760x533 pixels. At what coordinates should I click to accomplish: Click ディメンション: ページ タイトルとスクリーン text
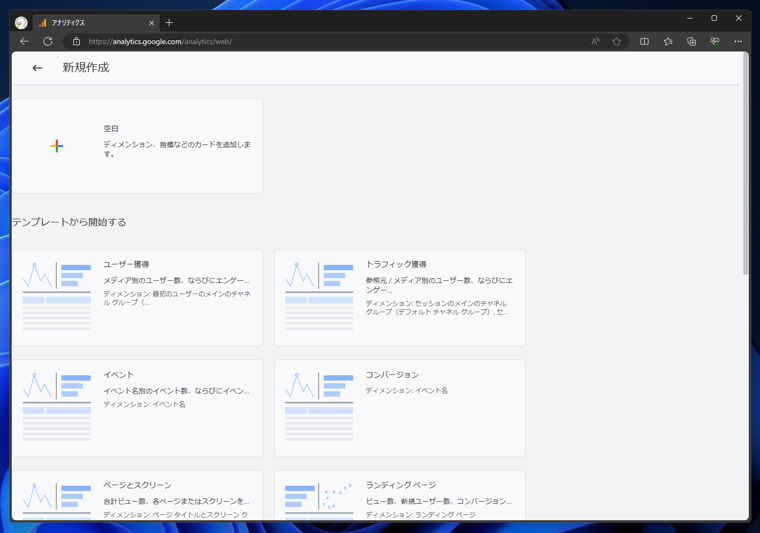175,515
